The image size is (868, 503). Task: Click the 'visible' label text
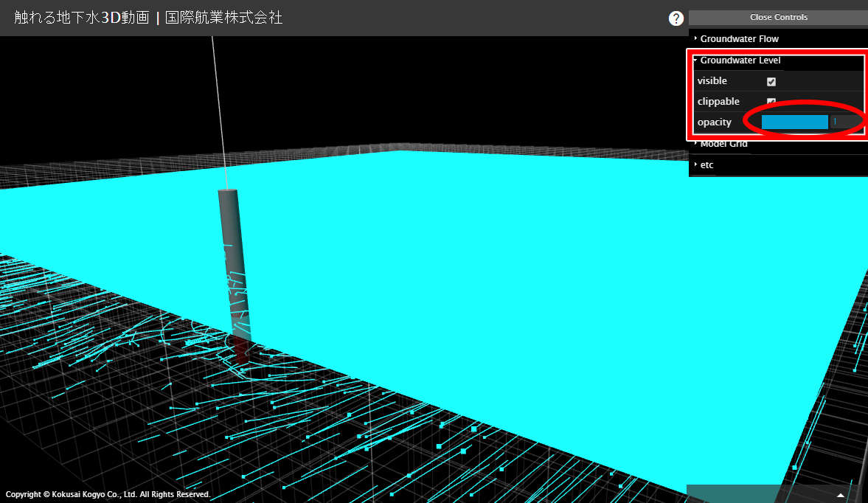pos(712,81)
